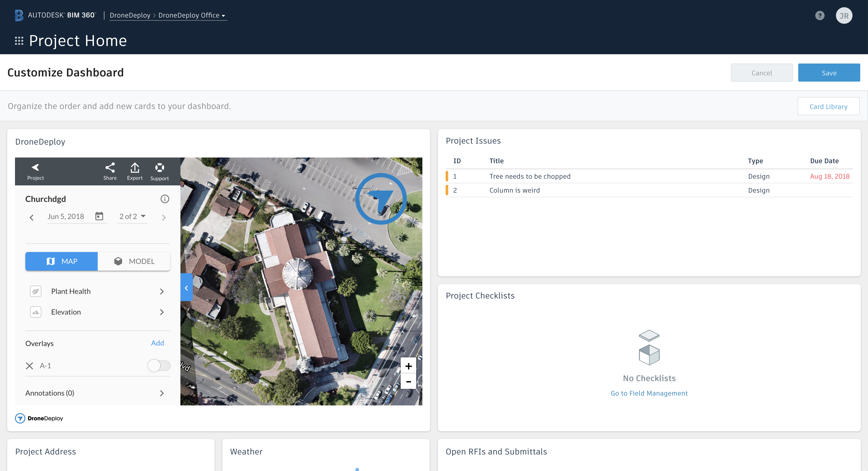Show map info for Churchdgd
Screen dimensions: 868x471
pos(165,199)
